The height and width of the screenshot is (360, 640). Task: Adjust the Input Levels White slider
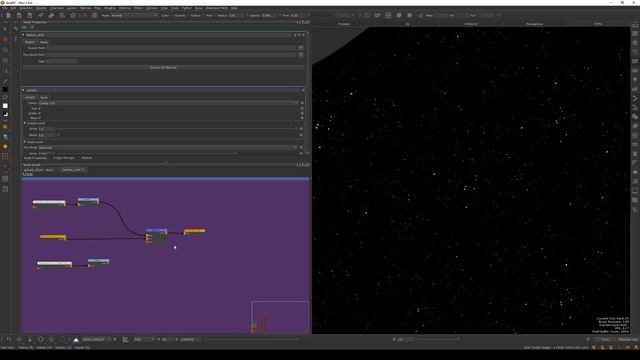click(178, 154)
